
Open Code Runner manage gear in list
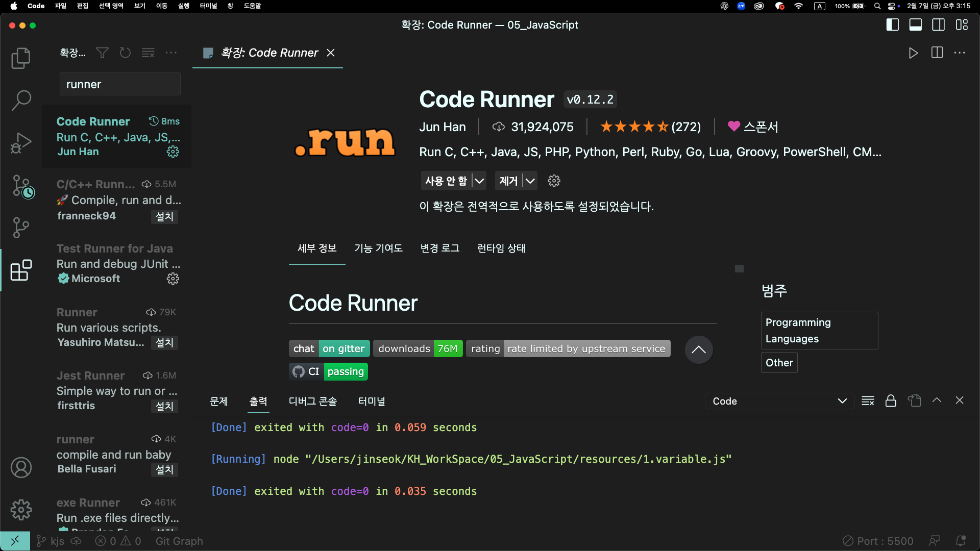pos(173,152)
